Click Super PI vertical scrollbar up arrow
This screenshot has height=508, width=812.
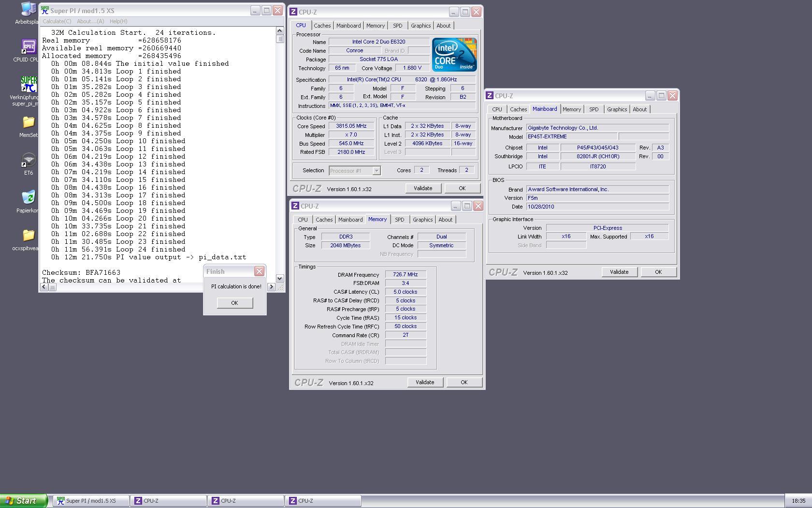[x=279, y=30]
